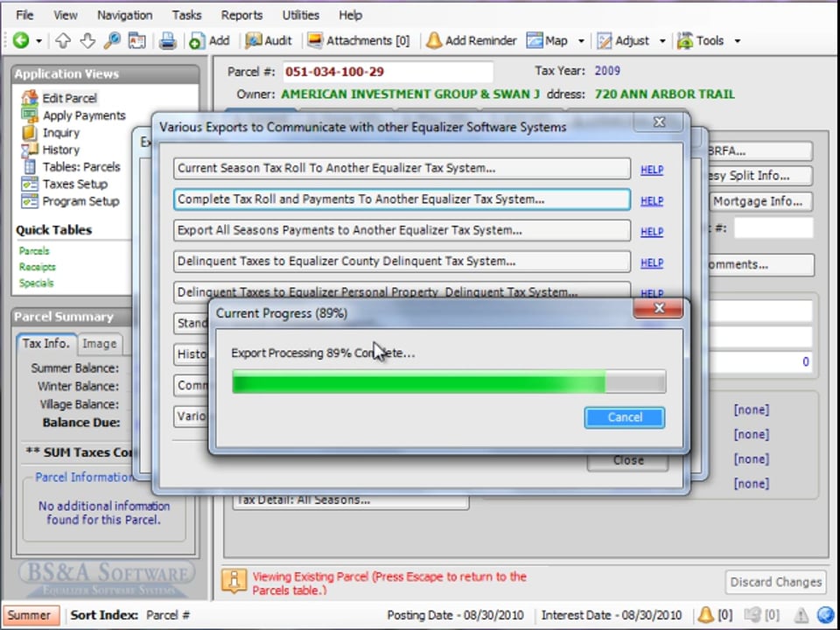Go to previous record with up arrow
840x630 pixels.
63,41
